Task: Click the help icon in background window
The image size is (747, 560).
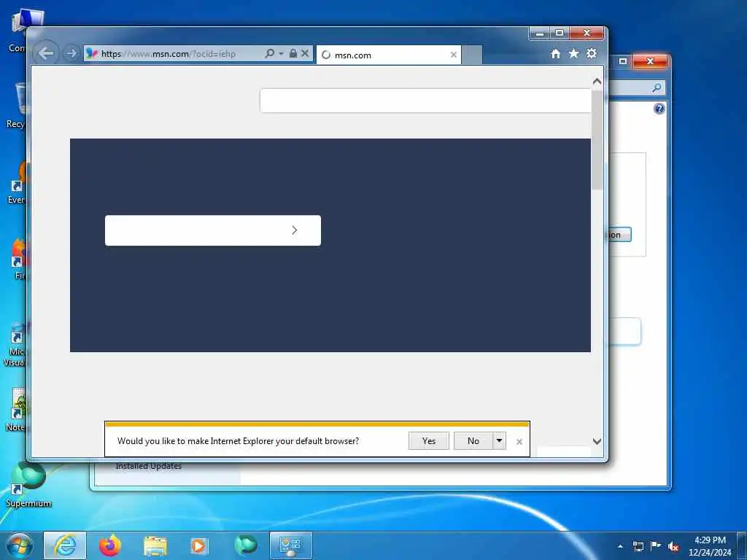Action: pos(659,109)
